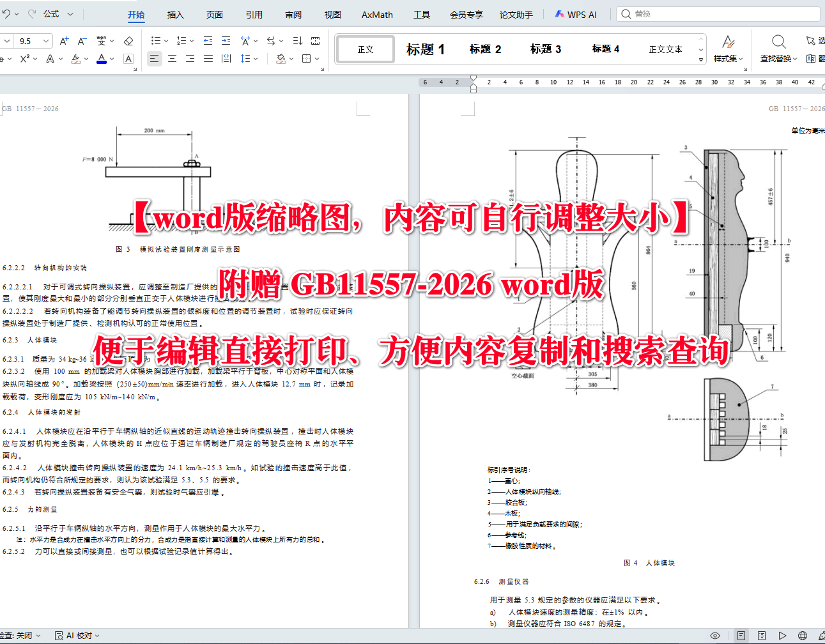Switch to the 审阅 (Review) tab
The height and width of the screenshot is (644, 825).
pyautogui.click(x=293, y=15)
